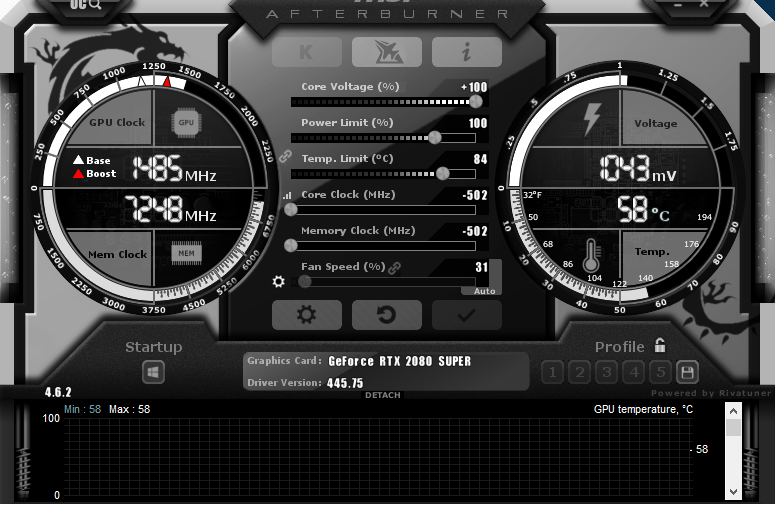Viewport: 776px width, 505px height.
Task: Apply settings with the checkmark button
Action: click(x=467, y=315)
